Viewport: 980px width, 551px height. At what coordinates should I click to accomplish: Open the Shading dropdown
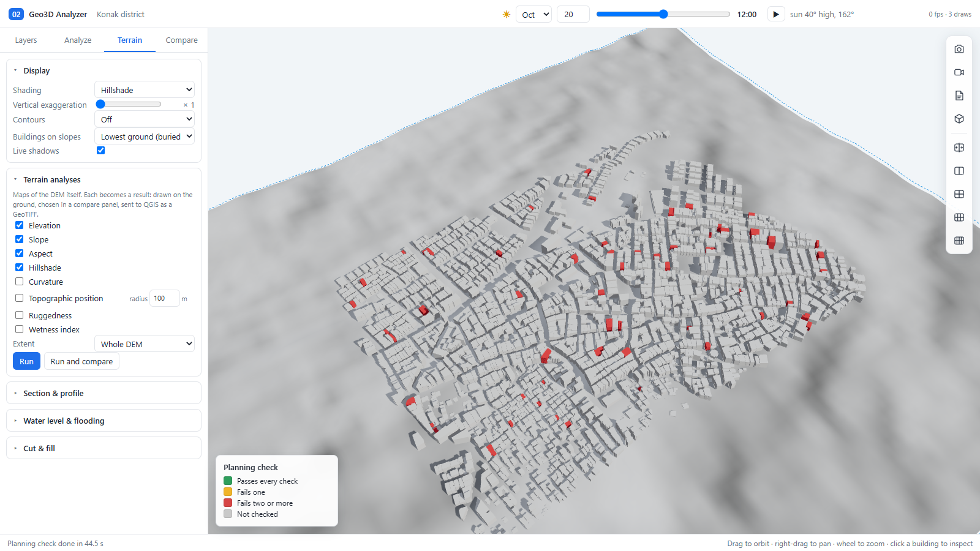(145, 90)
